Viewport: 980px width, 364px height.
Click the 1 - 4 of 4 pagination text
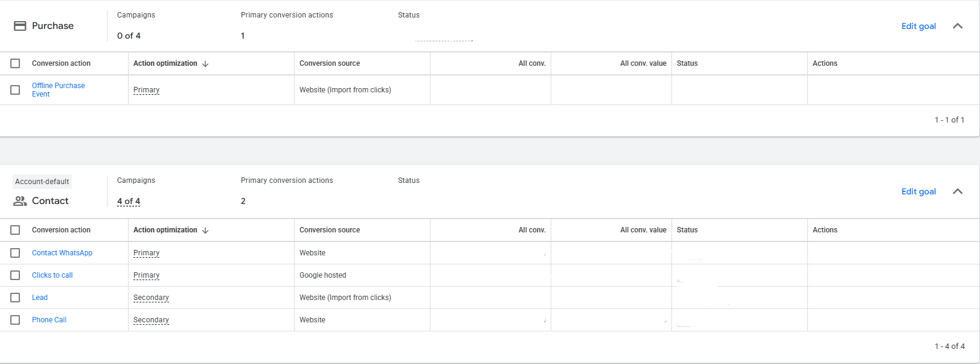click(949, 346)
